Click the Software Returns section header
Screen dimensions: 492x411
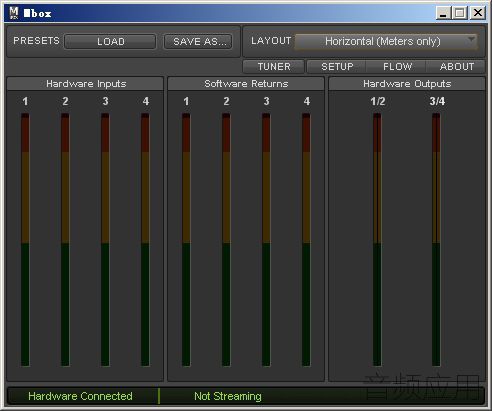click(246, 84)
